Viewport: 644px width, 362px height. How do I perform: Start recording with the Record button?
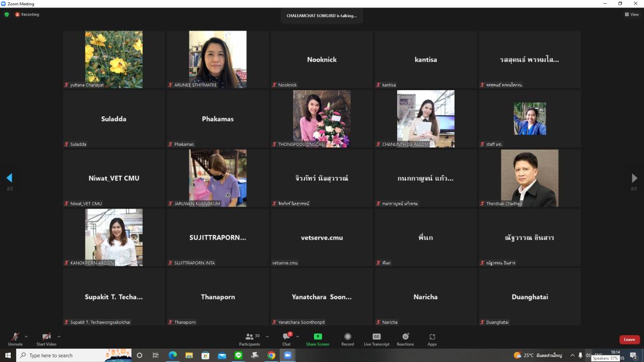(x=348, y=339)
